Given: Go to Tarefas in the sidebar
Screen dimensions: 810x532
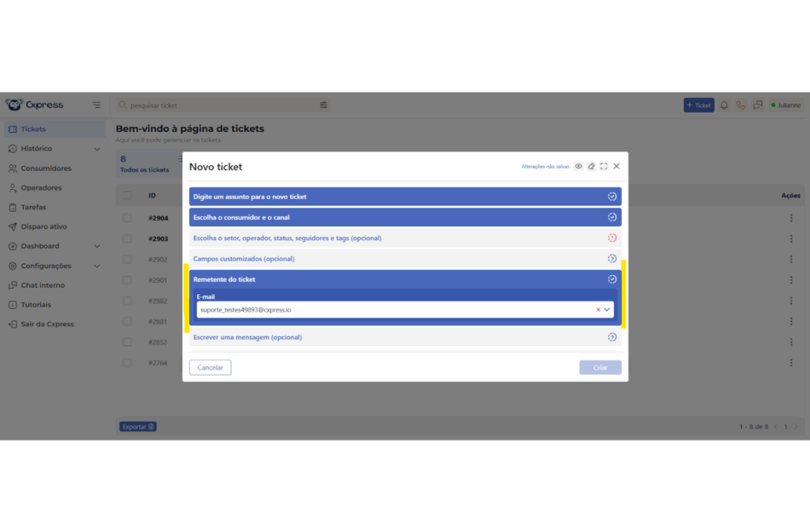Looking at the screenshot, I should click(33, 207).
